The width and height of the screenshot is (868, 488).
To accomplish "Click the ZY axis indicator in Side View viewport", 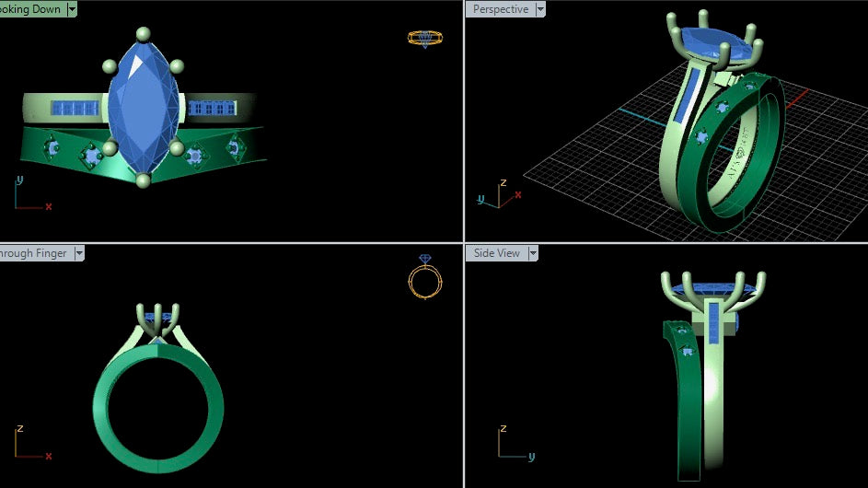I will (x=516, y=443).
